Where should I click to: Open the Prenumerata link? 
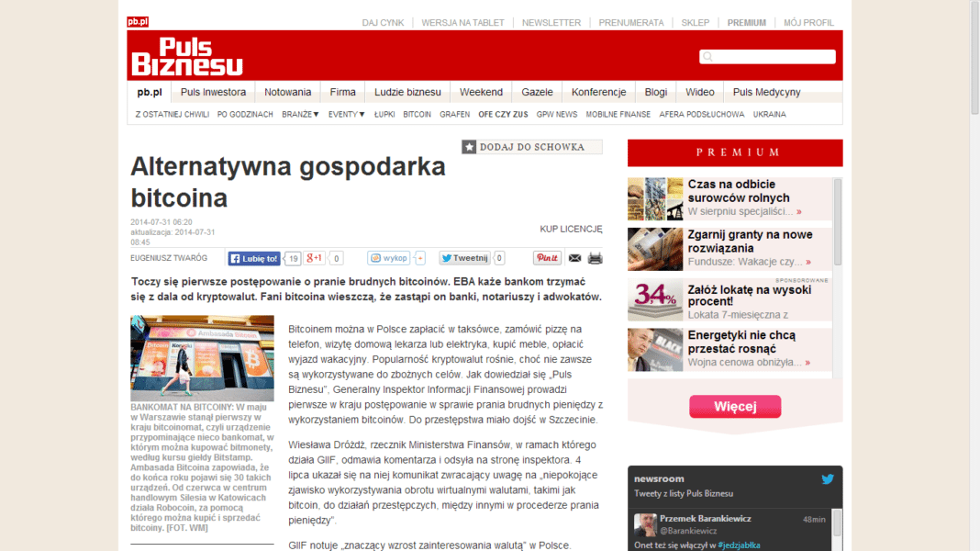pyautogui.click(x=631, y=23)
